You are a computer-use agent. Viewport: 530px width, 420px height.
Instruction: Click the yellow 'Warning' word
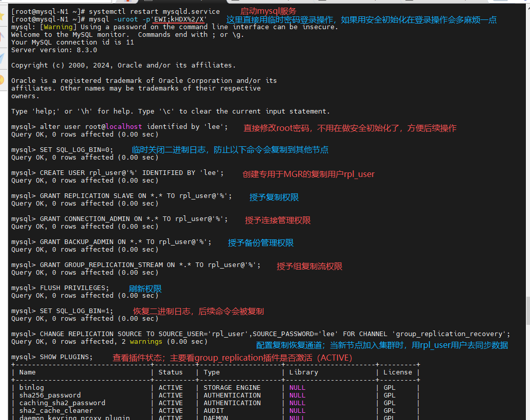click(x=58, y=27)
